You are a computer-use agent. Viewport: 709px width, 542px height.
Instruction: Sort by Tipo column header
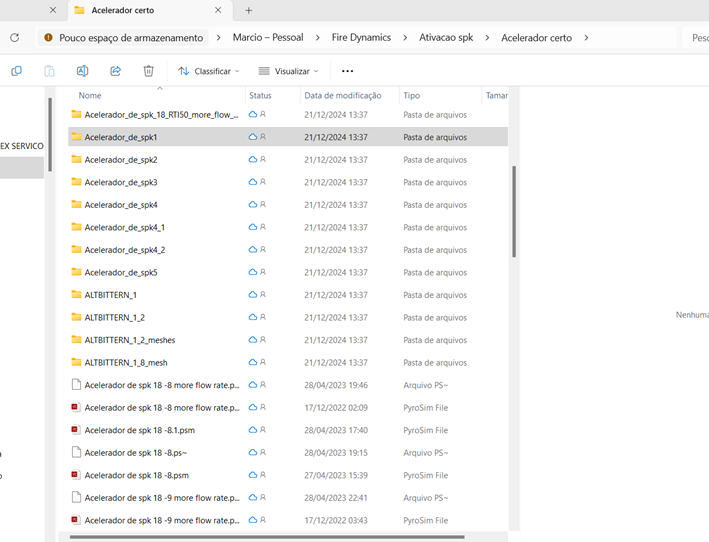(x=411, y=95)
